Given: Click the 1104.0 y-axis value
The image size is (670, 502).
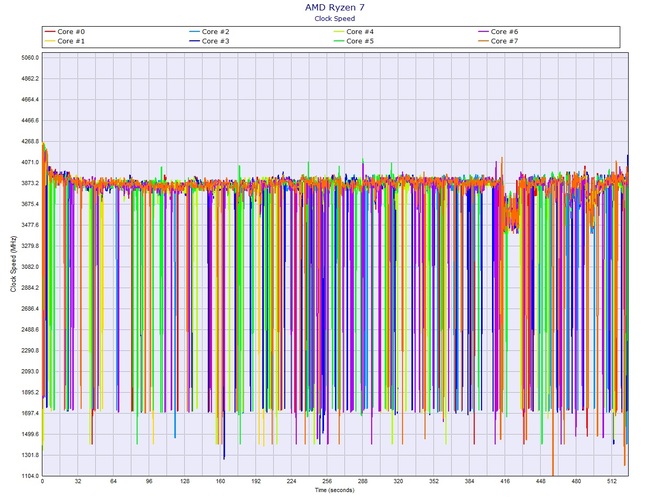Looking at the screenshot, I should click(30, 476).
